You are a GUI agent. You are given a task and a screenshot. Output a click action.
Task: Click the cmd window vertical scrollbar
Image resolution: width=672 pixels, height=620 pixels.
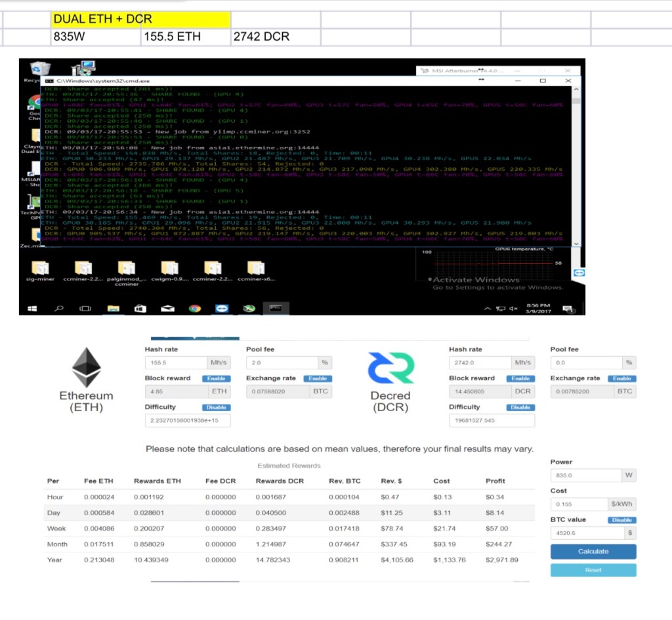pos(576,164)
